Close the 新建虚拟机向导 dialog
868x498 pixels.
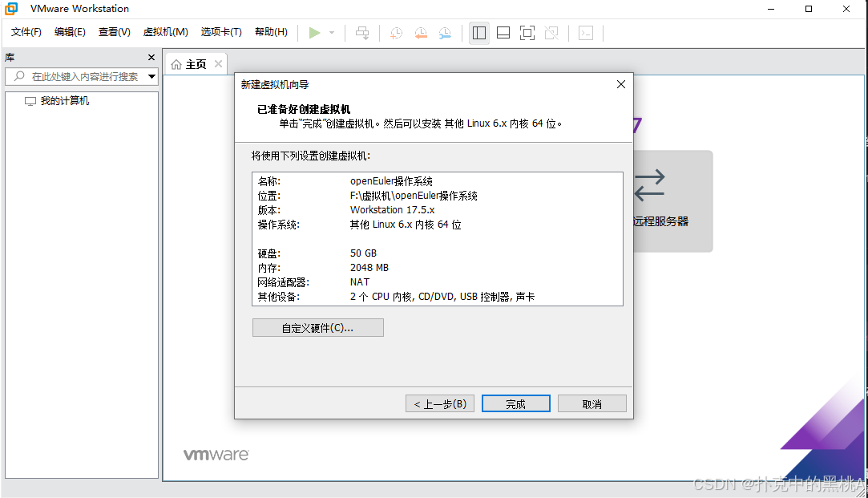(621, 84)
